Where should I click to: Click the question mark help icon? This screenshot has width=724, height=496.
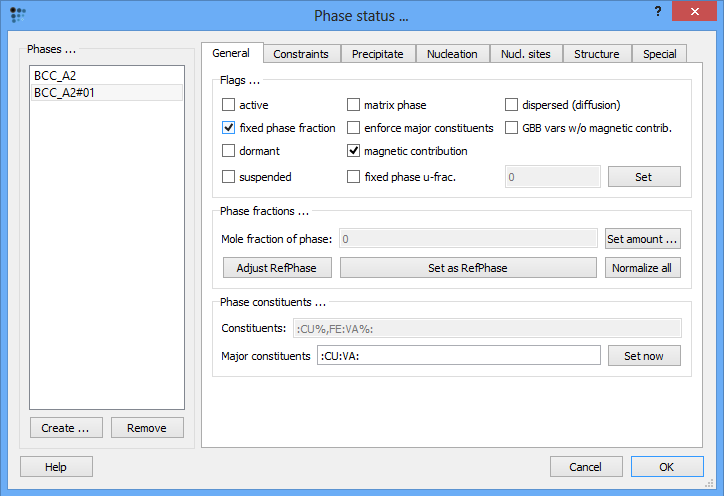click(x=657, y=11)
